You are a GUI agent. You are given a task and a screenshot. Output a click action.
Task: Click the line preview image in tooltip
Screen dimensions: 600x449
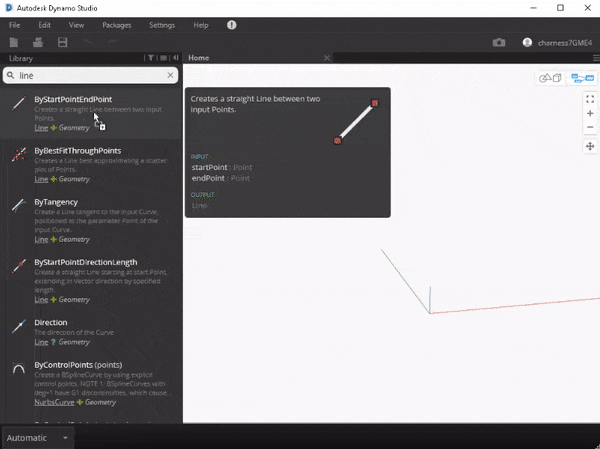coord(356,121)
